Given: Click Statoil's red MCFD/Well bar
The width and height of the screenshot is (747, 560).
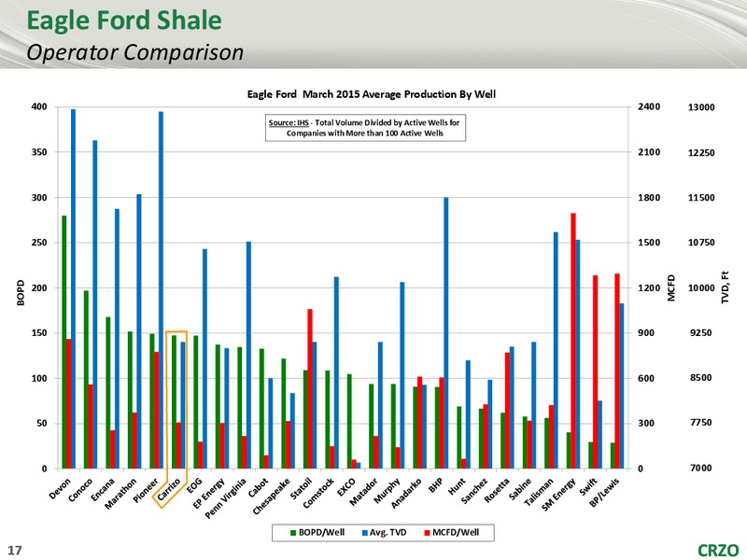Looking at the screenshot, I should (x=310, y=388).
